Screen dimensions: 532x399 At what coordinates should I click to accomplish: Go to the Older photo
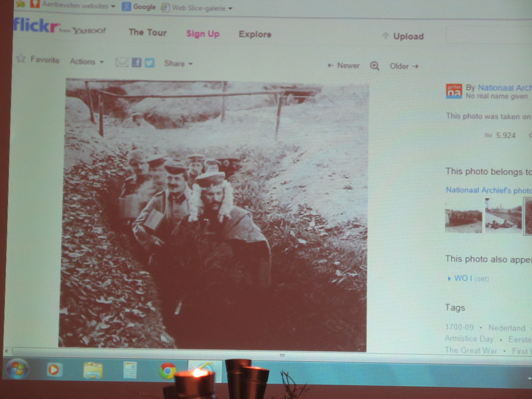404,66
